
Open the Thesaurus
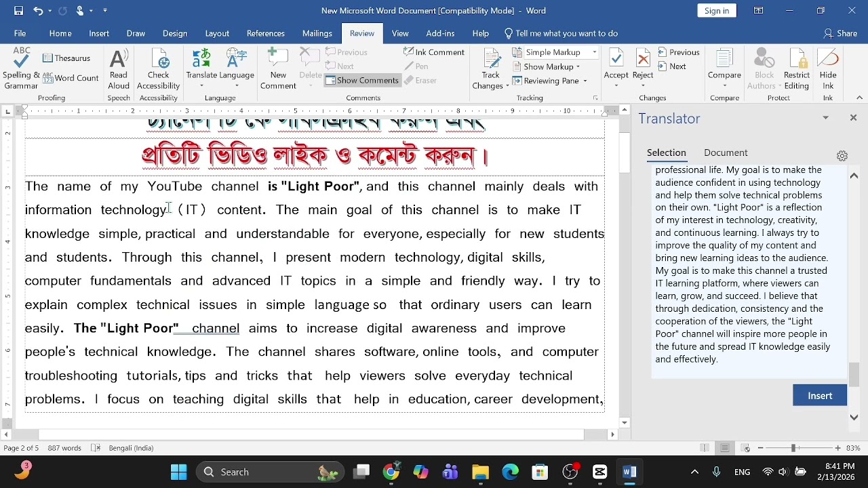[x=66, y=58]
